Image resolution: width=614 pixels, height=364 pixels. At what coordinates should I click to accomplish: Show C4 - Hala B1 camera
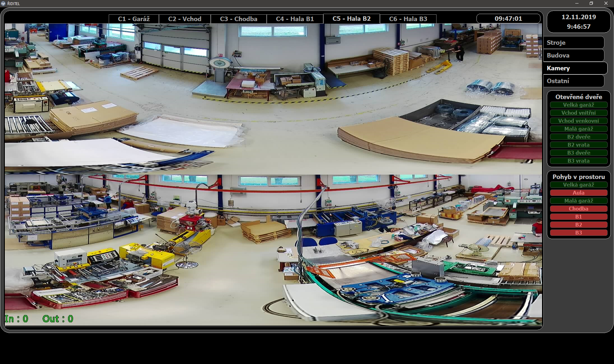pos(295,19)
